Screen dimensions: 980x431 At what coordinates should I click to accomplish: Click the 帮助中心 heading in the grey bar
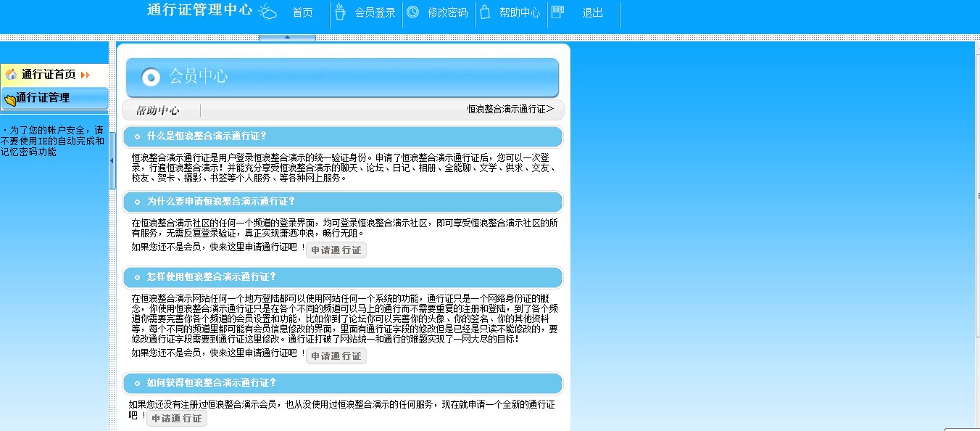coord(158,111)
